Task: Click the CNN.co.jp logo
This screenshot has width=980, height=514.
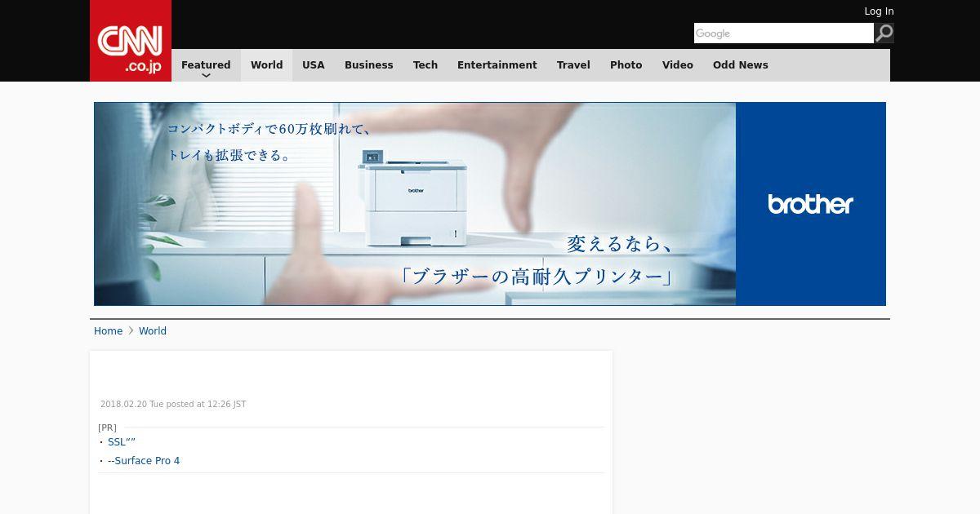Action: 131,41
